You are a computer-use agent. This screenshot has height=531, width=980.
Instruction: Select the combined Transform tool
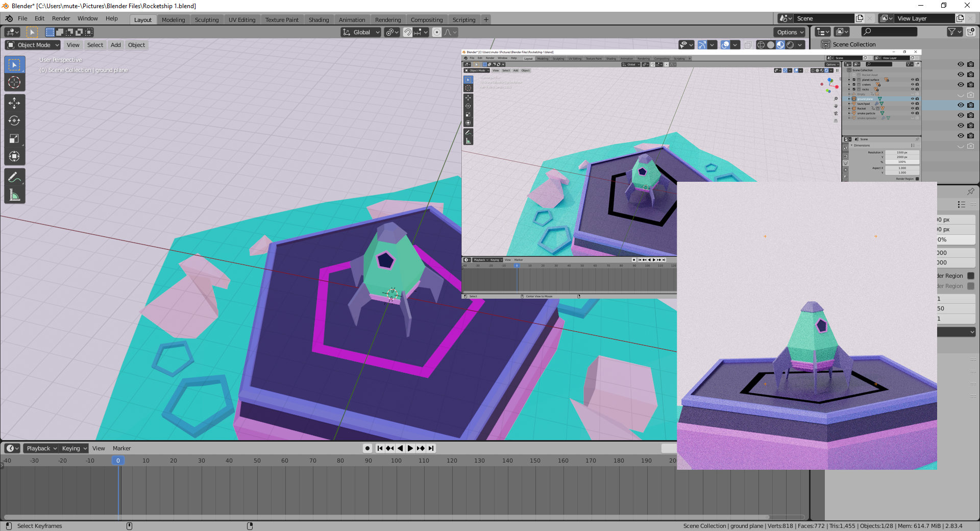click(14, 156)
